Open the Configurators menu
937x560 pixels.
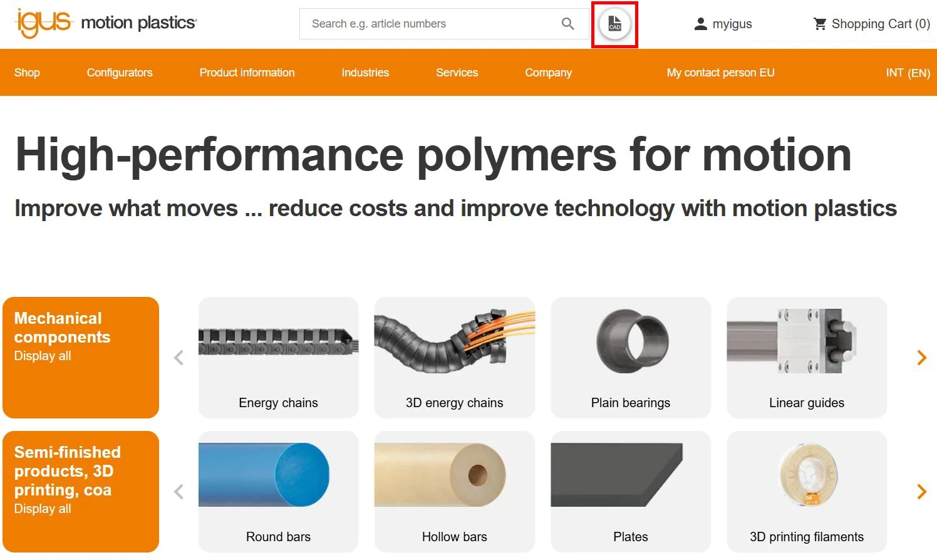point(120,73)
